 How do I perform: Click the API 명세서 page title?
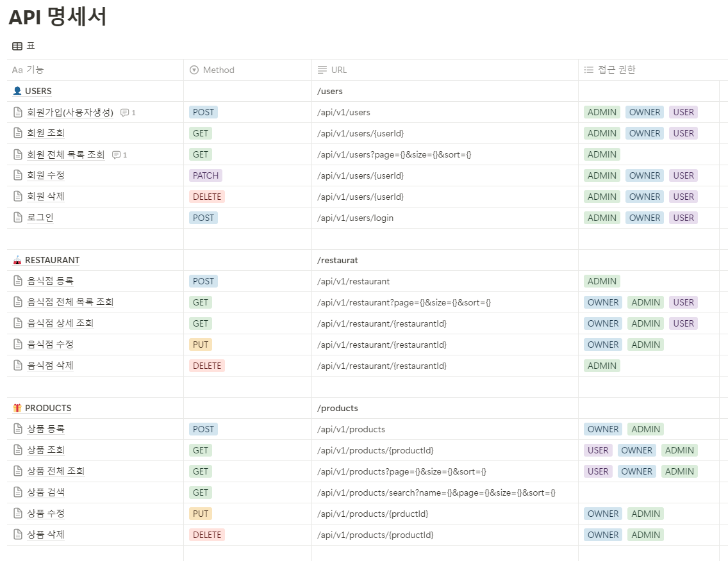click(x=58, y=17)
